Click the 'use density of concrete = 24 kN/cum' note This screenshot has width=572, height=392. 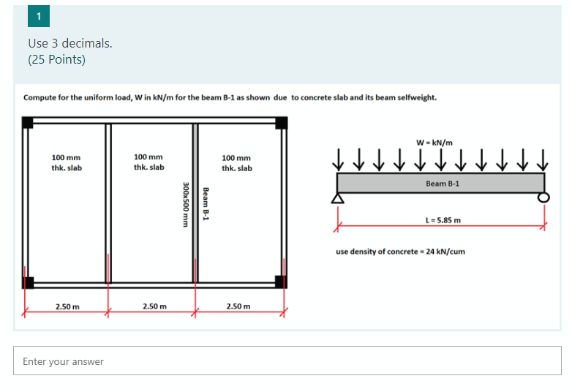click(x=400, y=252)
